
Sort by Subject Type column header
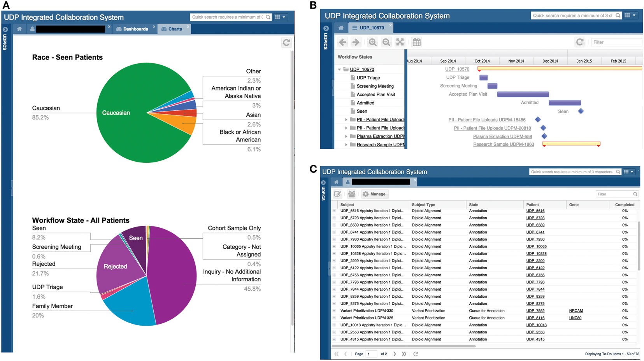tap(437, 205)
